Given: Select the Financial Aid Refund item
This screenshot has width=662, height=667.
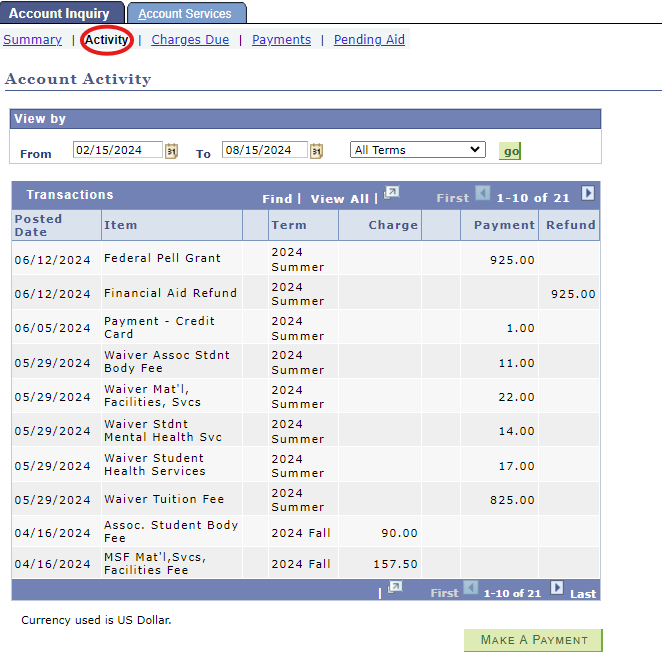Looking at the screenshot, I should tap(170, 293).
